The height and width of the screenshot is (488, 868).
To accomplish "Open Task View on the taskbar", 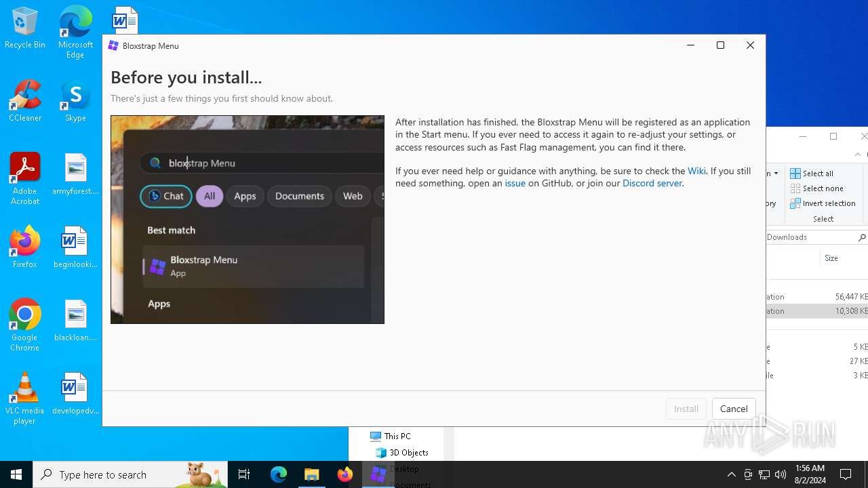I will tap(245, 474).
